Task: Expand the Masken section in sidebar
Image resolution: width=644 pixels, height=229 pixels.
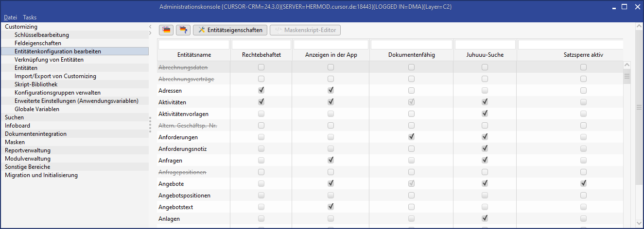Action: coord(15,142)
